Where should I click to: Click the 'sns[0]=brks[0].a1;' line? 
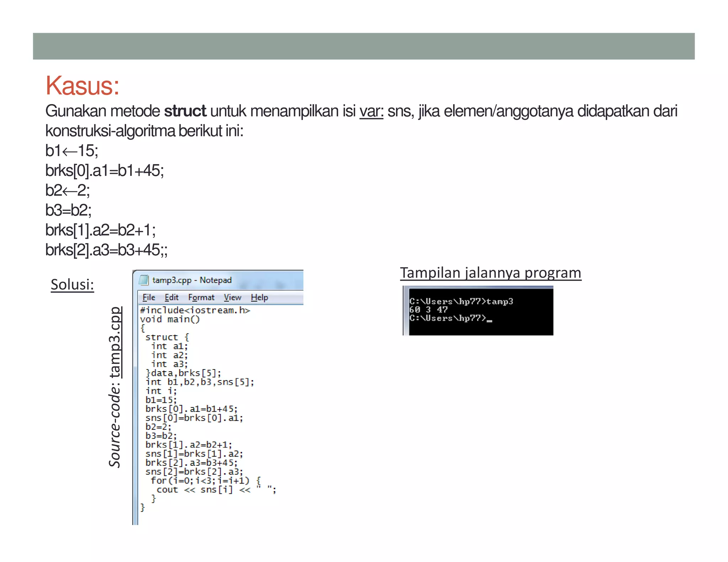click(194, 418)
